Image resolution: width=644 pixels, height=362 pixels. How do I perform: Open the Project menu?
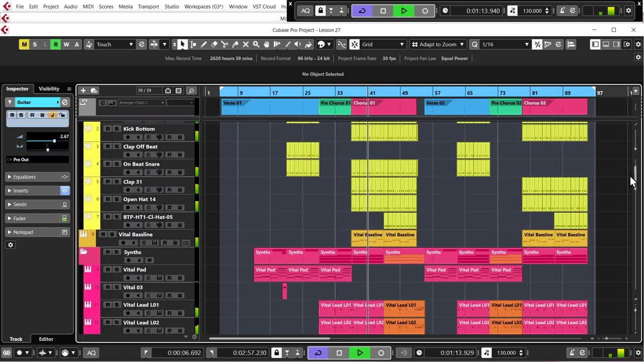[51, 7]
